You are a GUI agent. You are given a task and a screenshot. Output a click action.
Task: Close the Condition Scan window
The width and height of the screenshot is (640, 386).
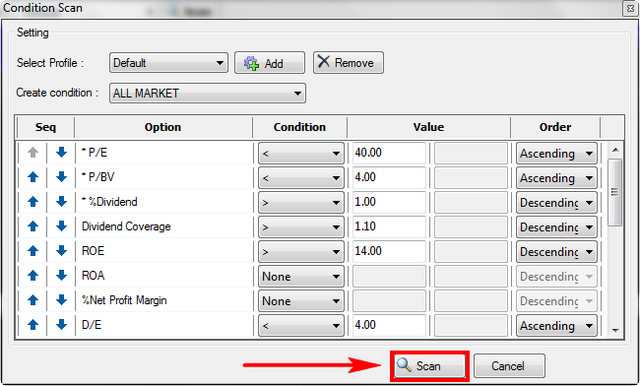(630, 9)
